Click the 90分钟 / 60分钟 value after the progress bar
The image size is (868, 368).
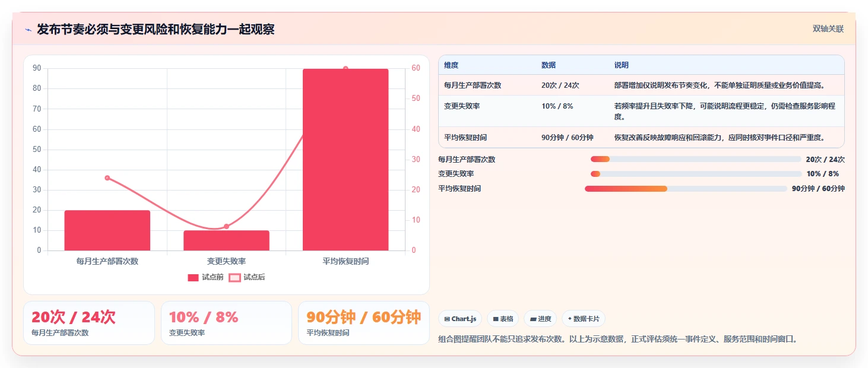(x=818, y=189)
